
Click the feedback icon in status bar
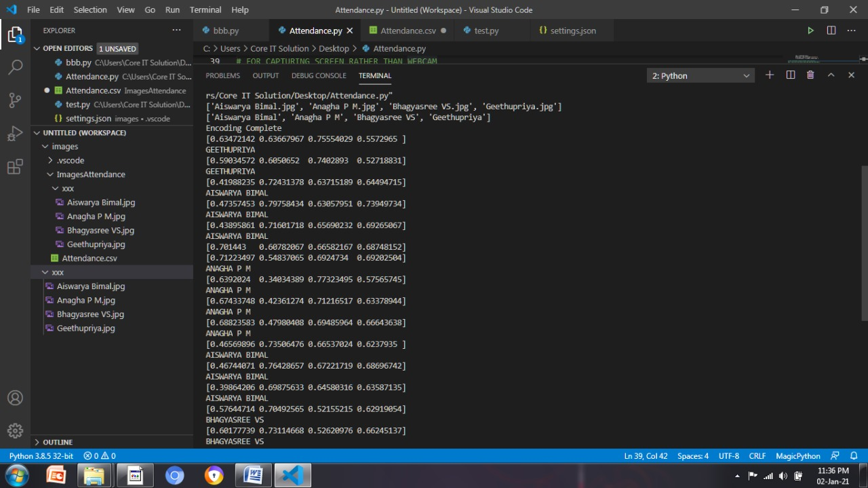point(835,456)
